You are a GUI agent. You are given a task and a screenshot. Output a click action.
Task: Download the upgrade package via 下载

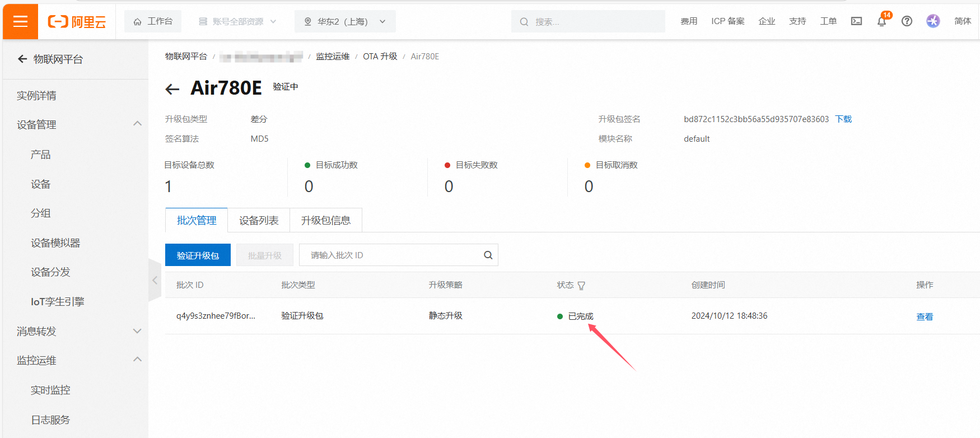(x=843, y=119)
